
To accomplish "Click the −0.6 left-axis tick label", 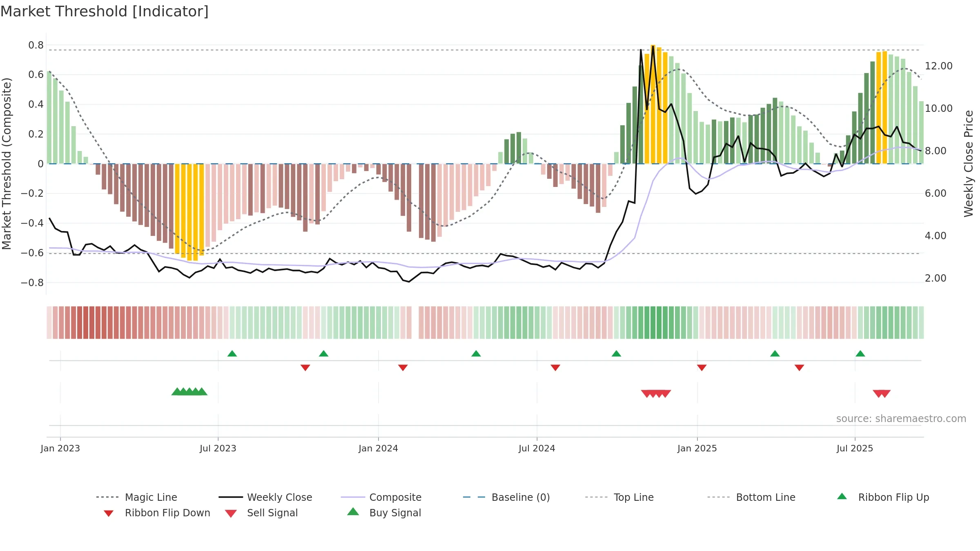I will tap(32, 253).
